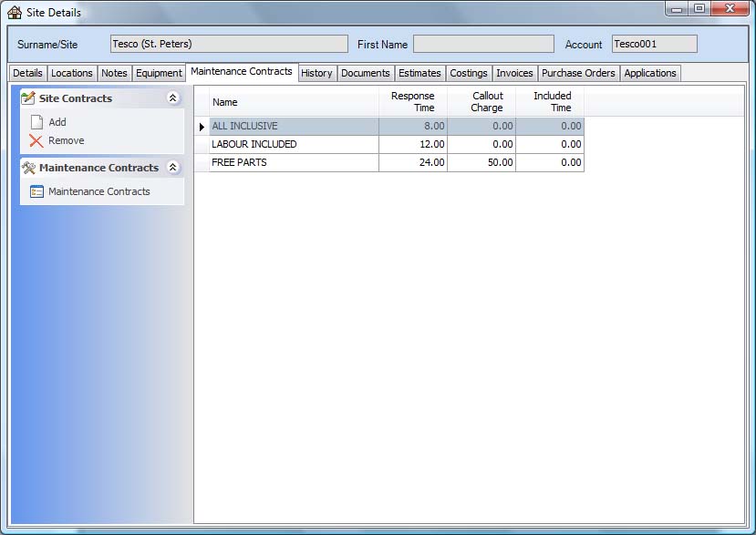The image size is (756, 535).
Task: Select the FREE PARTS contract row
Action: click(x=294, y=163)
